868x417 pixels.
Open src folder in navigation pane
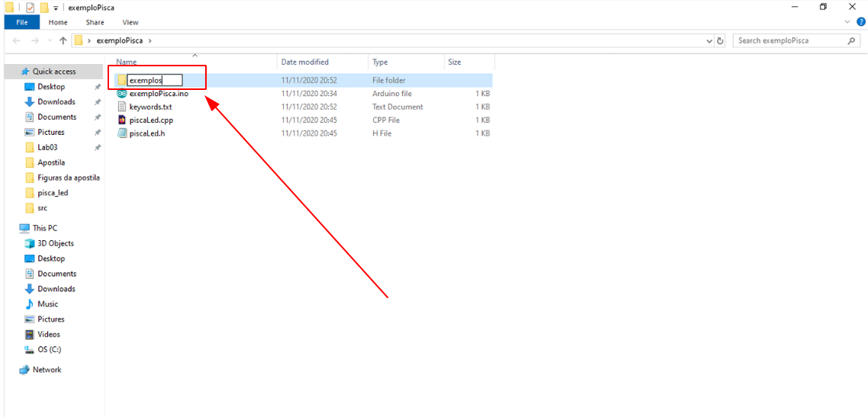point(42,208)
